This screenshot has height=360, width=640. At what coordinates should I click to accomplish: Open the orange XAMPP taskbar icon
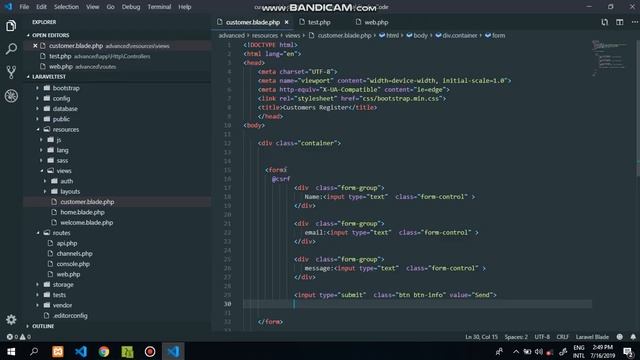point(58,351)
